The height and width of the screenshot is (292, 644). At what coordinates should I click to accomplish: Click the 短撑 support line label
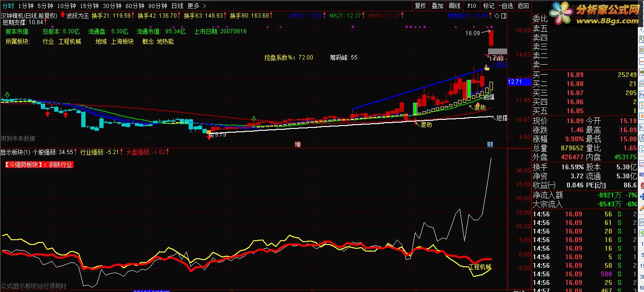pos(502,118)
